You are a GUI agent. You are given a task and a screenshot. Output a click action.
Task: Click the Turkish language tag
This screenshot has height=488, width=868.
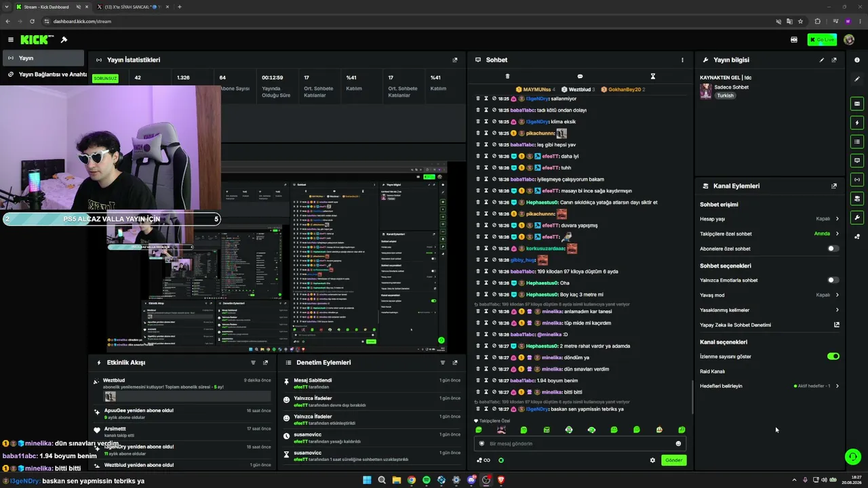(726, 96)
